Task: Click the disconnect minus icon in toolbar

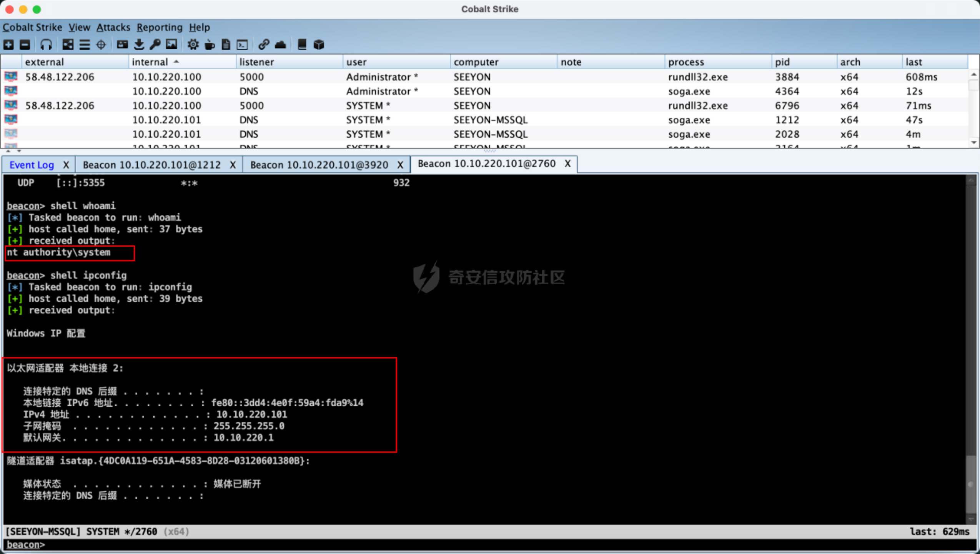Action: point(25,45)
